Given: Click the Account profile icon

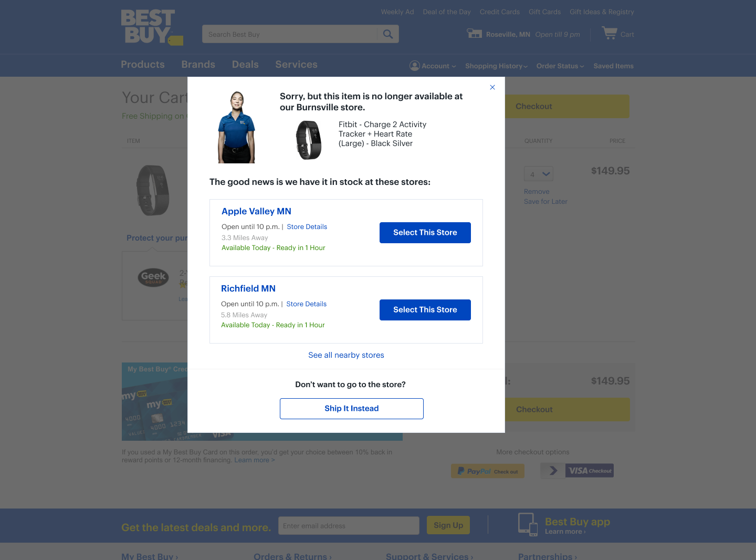Looking at the screenshot, I should [x=415, y=66].
